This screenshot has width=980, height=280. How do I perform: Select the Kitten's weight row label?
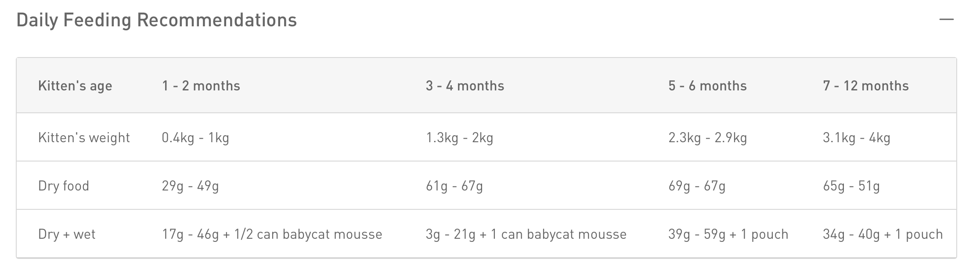point(84,138)
